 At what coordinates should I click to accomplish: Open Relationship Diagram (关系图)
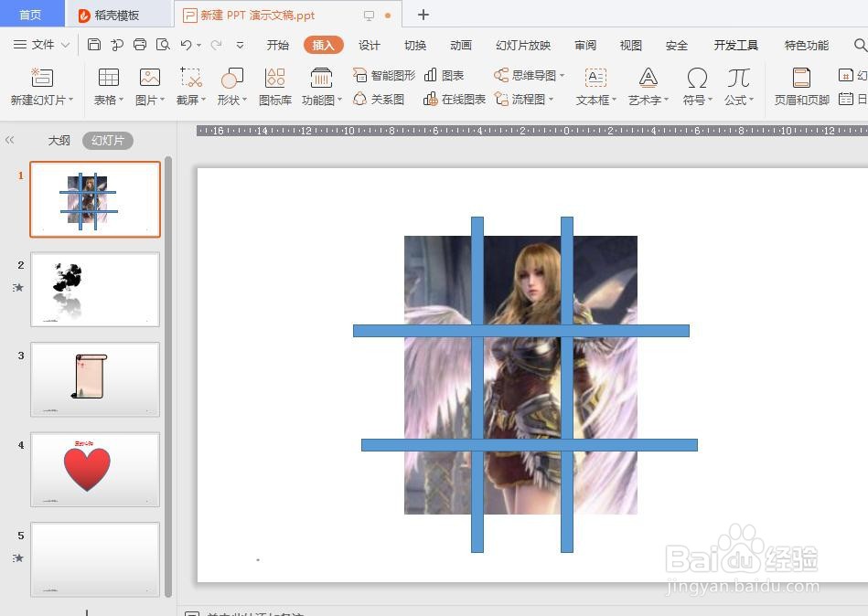point(379,99)
